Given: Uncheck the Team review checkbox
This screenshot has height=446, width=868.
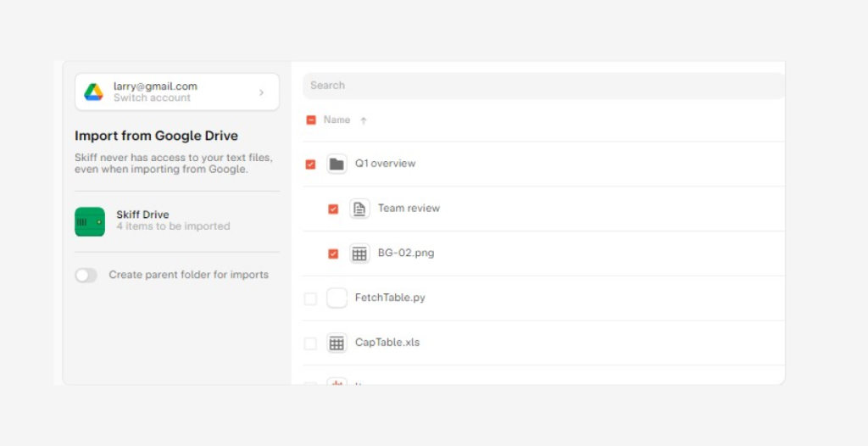Looking at the screenshot, I should (333, 209).
